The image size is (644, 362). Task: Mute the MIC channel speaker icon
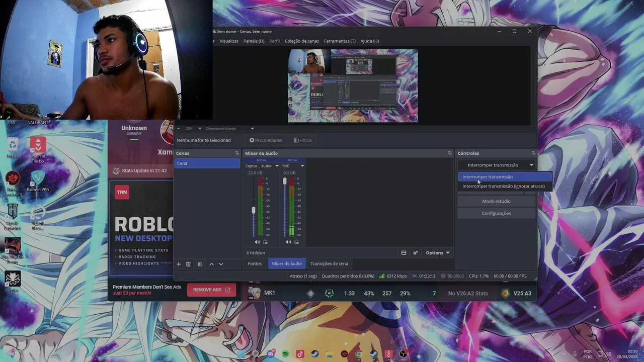coord(288,242)
